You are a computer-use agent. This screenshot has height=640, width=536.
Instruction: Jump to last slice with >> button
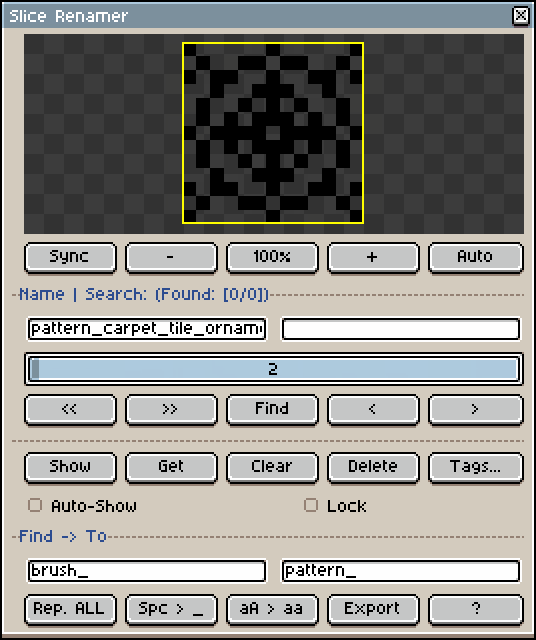click(x=171, y=409)
